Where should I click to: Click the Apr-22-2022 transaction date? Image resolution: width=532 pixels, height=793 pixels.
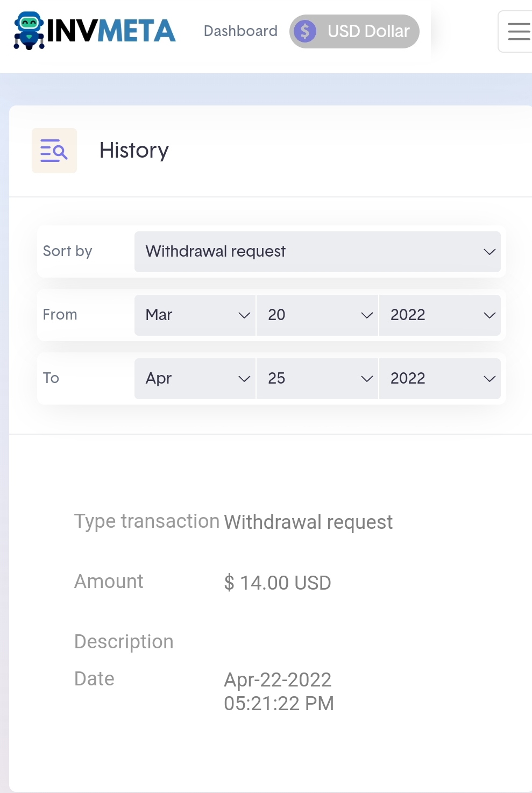[x=278, y=680]
